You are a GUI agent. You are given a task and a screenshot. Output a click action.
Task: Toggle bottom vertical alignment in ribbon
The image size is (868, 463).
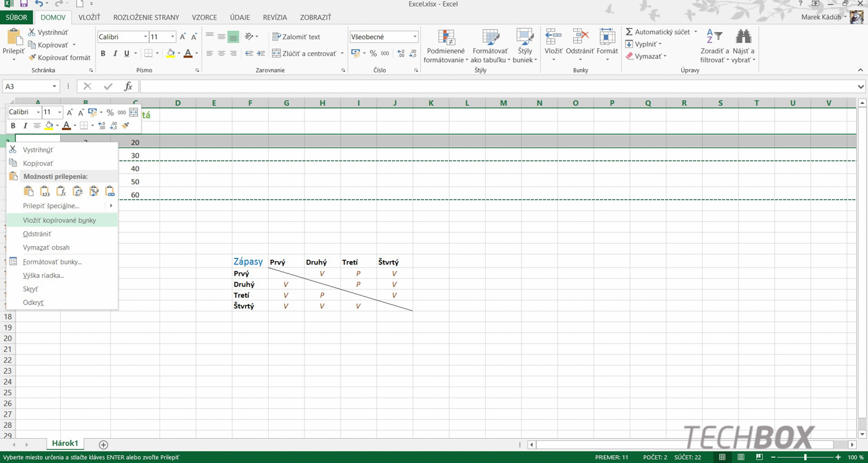[x=233, y=37]
